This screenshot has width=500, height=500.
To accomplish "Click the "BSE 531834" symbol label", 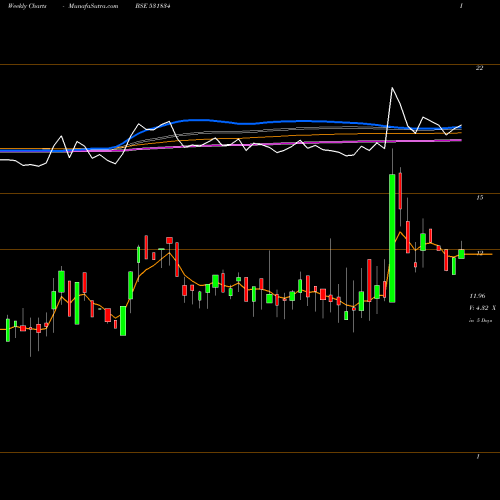I will click(x=153, y=6).
